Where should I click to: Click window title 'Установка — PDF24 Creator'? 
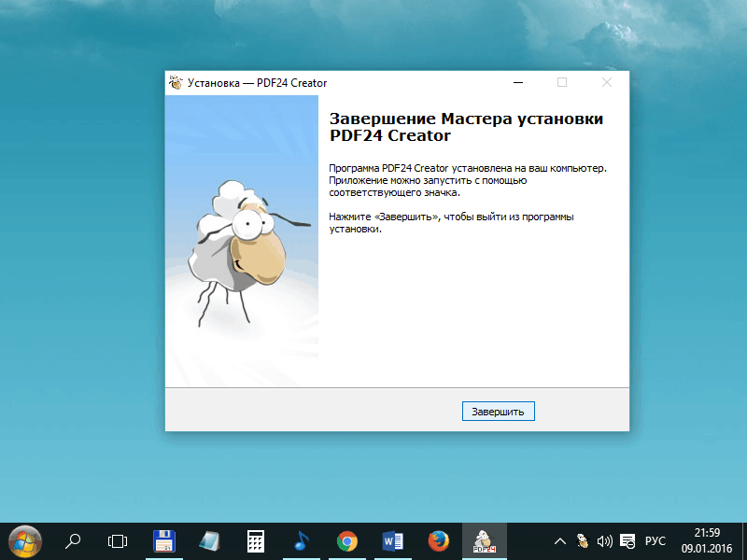tap(258, 83)
